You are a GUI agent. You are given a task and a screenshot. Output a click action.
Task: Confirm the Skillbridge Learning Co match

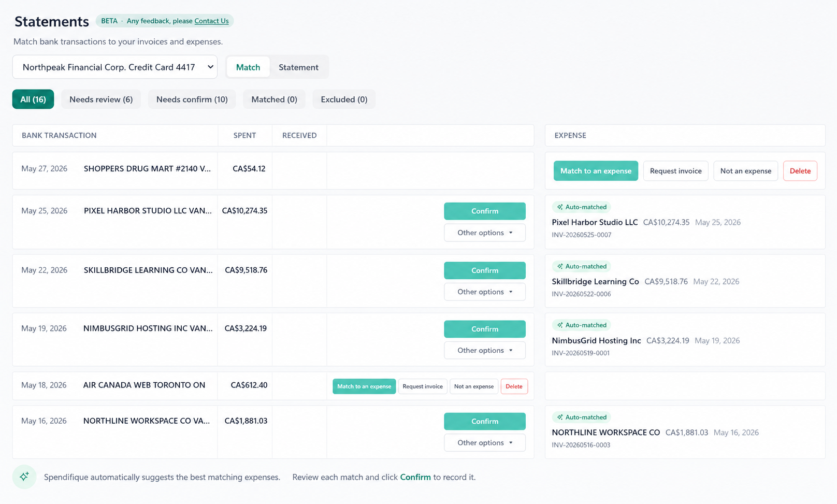point(485,270)
